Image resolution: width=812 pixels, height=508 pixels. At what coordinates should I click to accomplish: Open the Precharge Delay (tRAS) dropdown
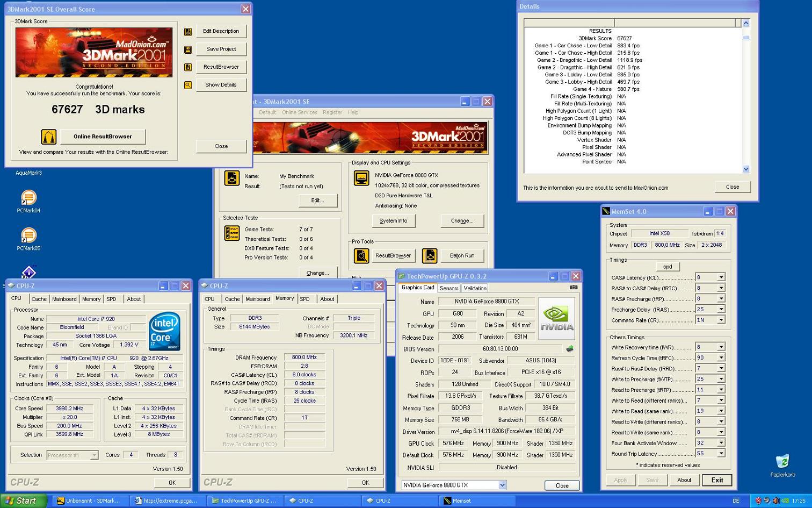pos(721,310)
